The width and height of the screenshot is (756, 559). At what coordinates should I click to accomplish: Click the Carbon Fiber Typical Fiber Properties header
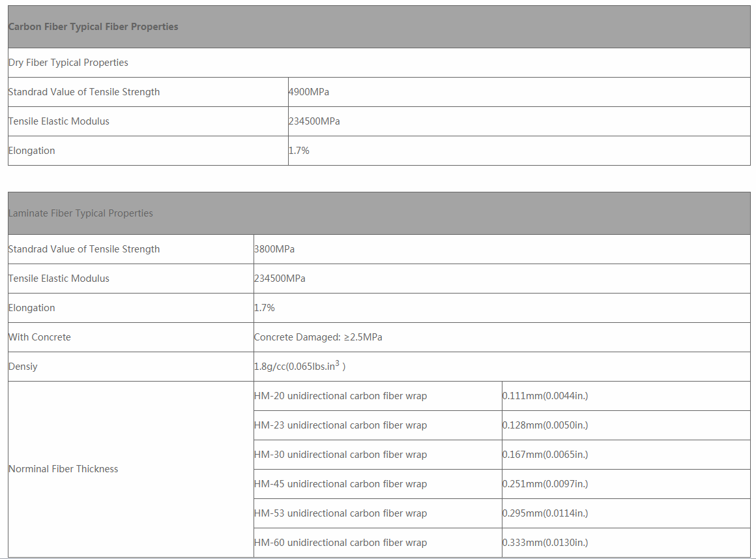point(93,27)
